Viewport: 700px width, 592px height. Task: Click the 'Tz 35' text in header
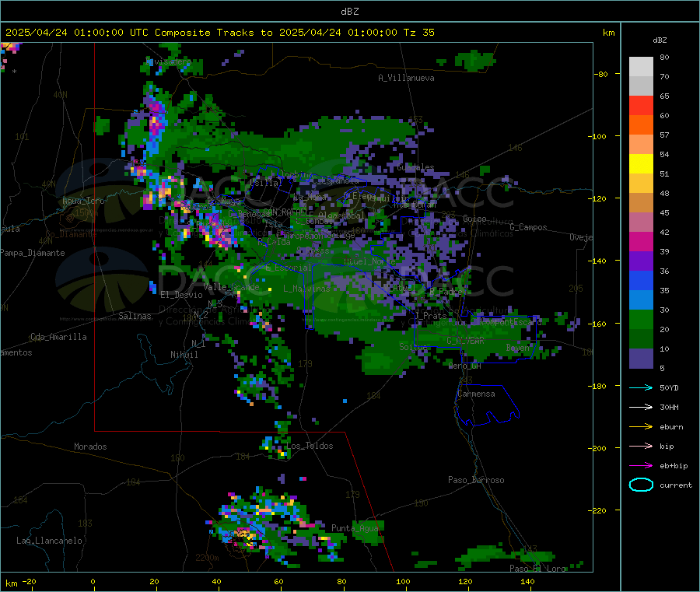pyautogui.click(x=418, y=33)
